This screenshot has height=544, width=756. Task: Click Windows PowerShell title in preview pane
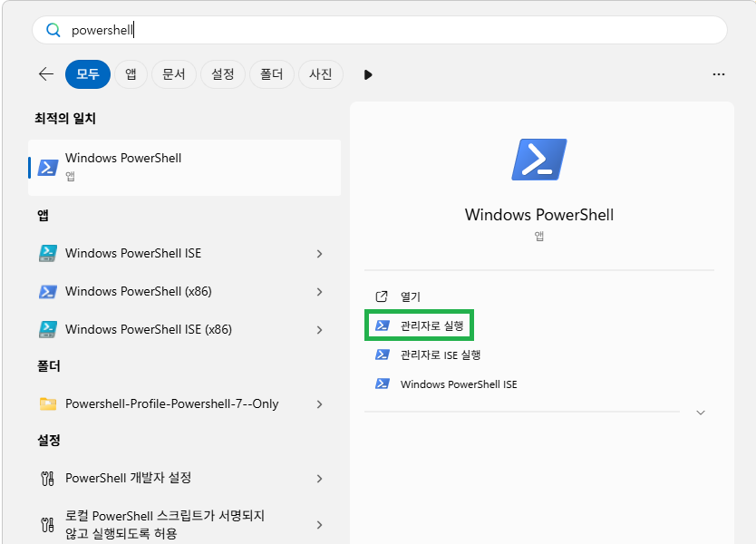[539, 215]
